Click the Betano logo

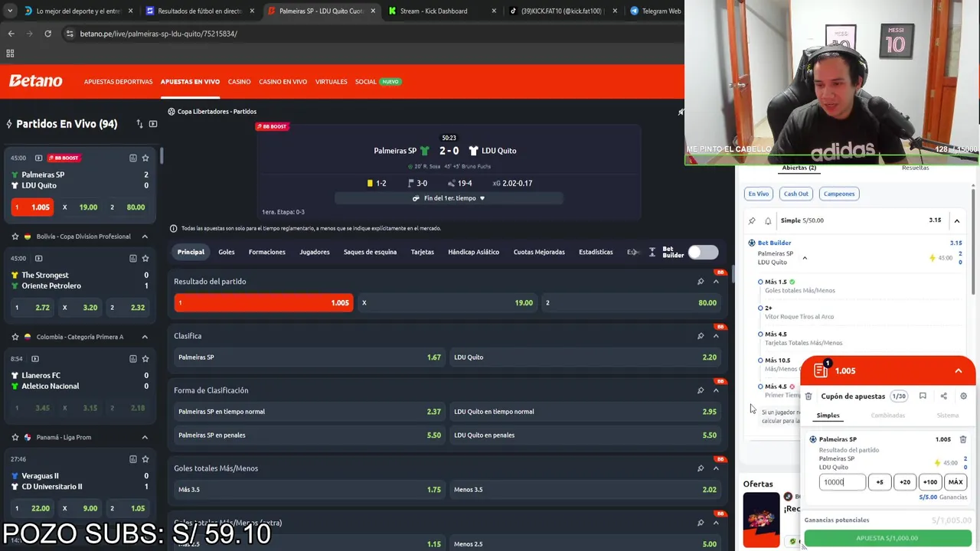(x=36, y=81)
